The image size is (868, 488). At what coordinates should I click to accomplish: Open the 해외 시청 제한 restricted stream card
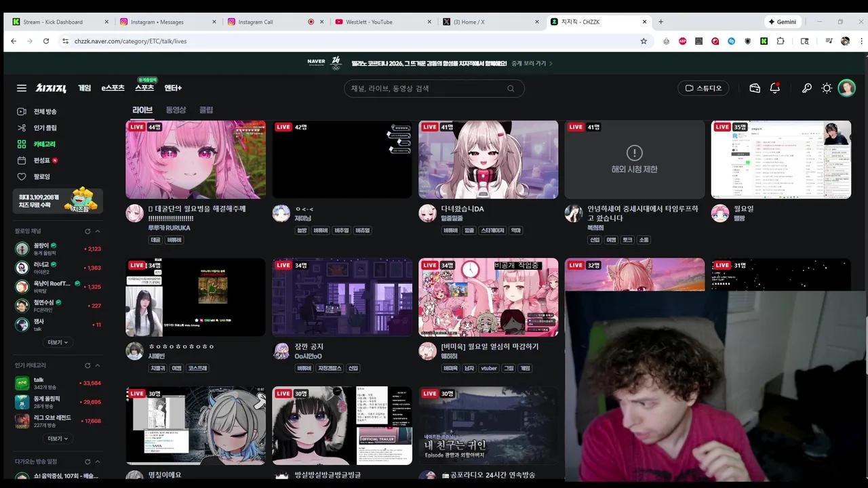pyautogui.click(x=635, y=159)
